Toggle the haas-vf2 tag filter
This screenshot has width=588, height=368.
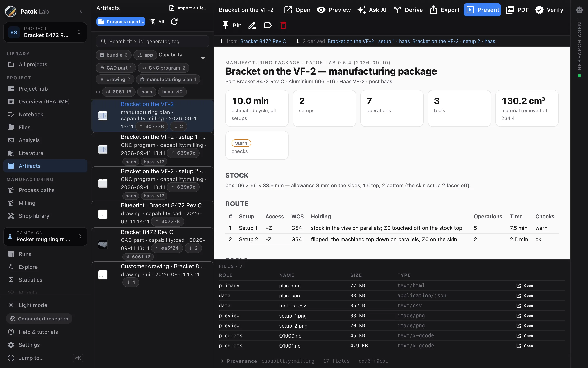[172, 92]
